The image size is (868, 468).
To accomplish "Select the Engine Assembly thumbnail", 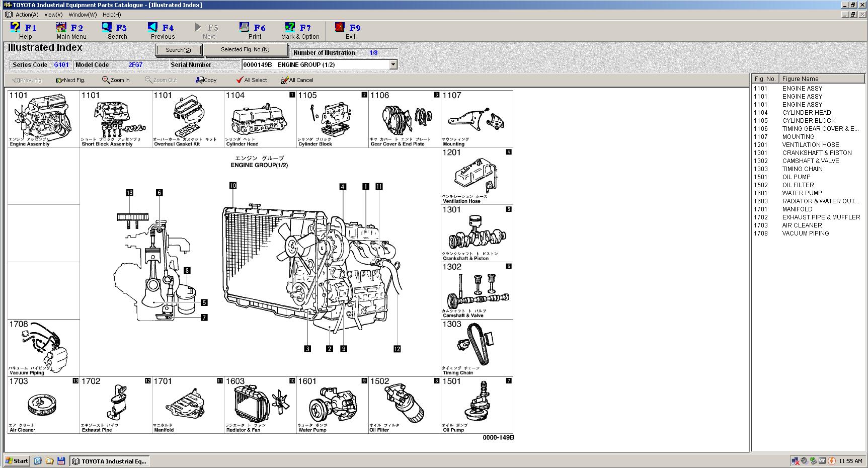I will tap(44, 119).
